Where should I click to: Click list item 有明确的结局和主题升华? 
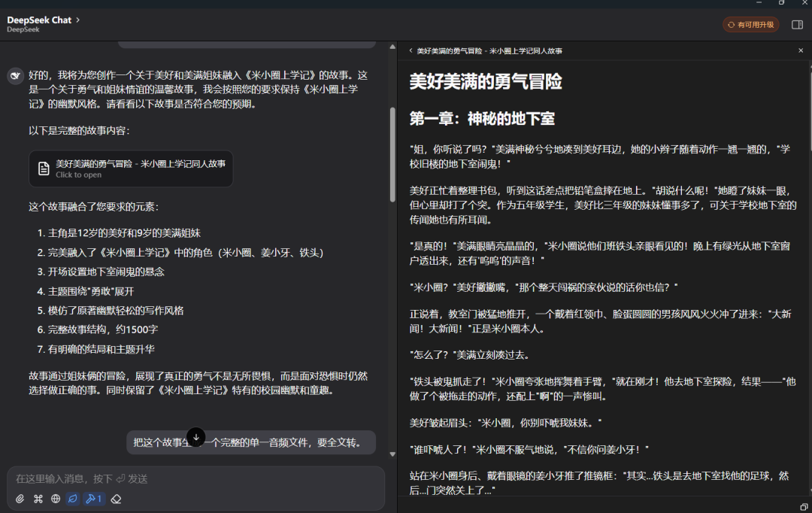[x=101, y=349]
